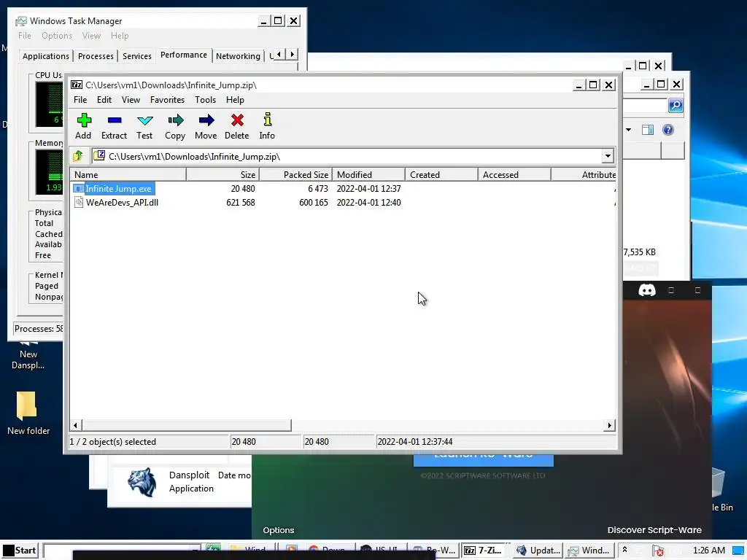Switch to Networking tab in Task Manager
This screenshot has height=560, width=747.
point(238,56)
